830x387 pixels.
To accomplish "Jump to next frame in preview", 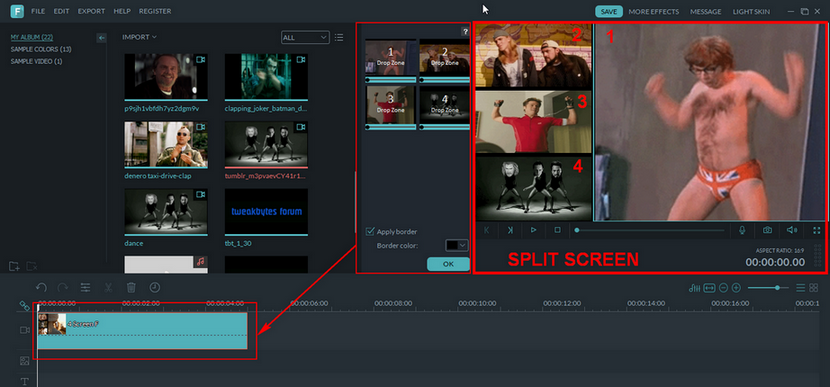I will click(x=510, y=230).
